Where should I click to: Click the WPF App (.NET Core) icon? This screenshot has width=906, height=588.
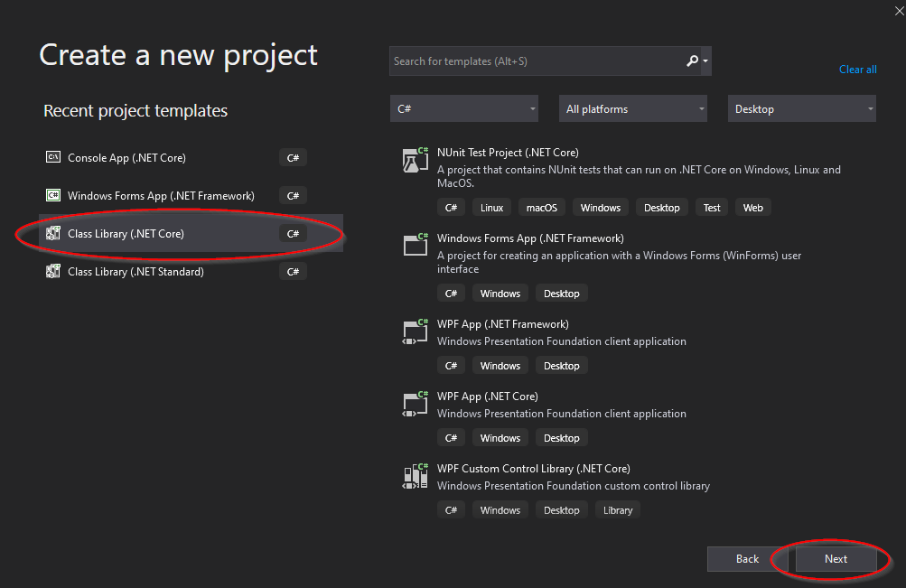click(x=415, y=405)
